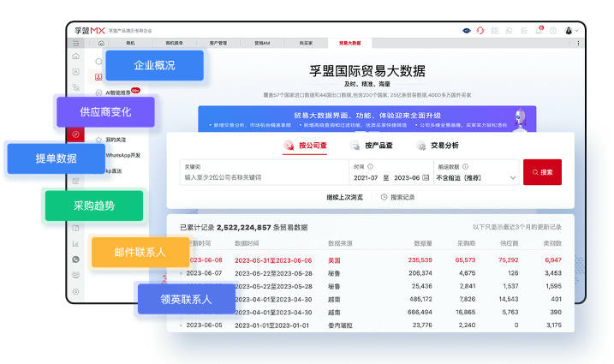Click the home icon in the tab bar
Screen dimensions: 614x364
click(101, 42)
